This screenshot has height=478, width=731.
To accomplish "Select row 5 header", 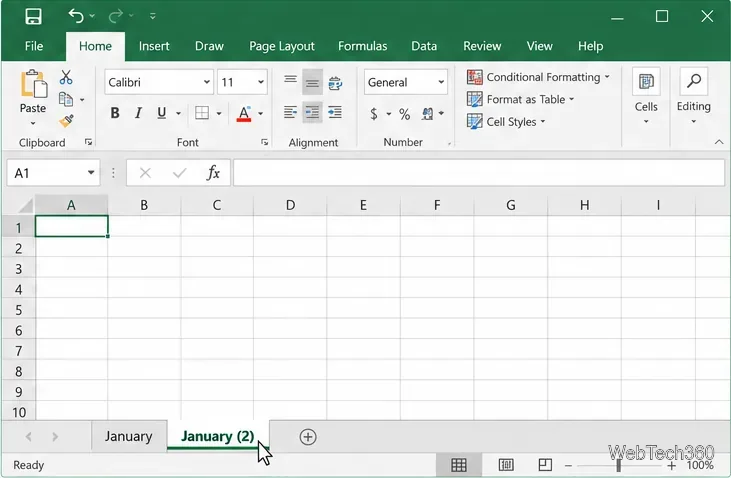I will [18, 310].
